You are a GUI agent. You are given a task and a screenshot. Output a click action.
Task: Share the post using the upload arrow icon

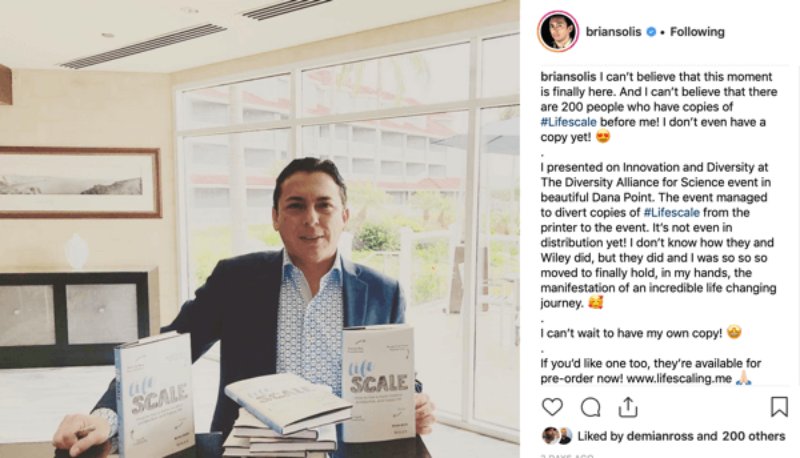tap(628, 406)
